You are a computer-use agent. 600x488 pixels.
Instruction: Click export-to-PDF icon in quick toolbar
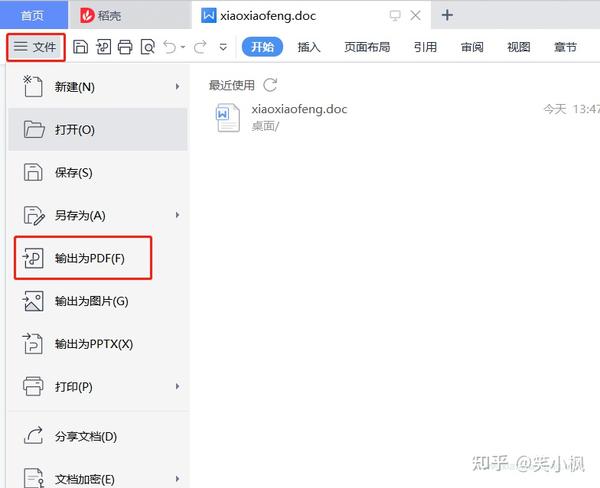coord(103,47)
